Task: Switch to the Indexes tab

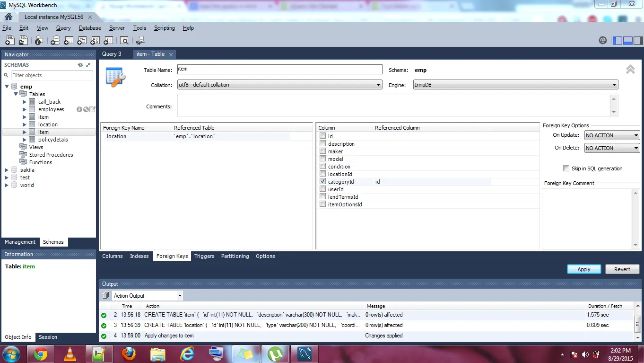Action: [139, 256]
